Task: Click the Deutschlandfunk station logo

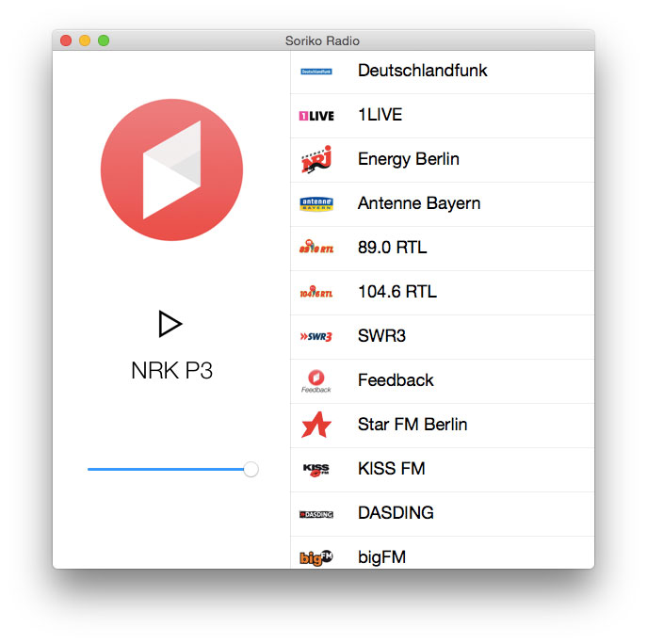Action: (x=316, y=72)
